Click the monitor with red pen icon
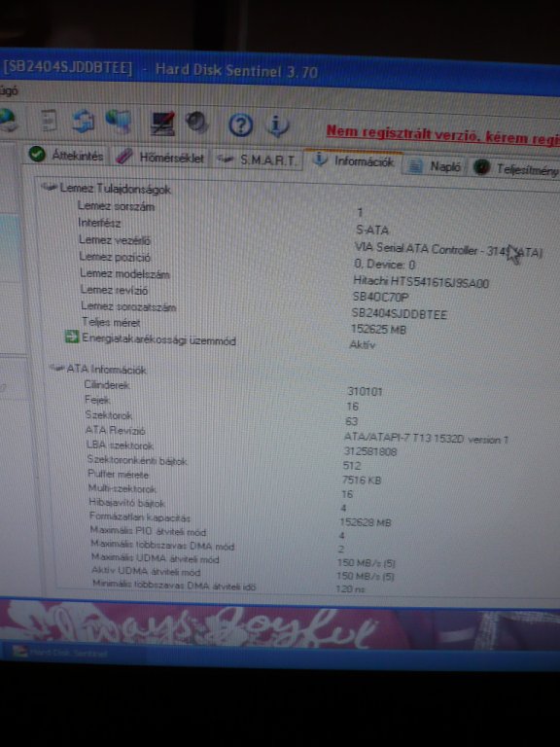The height and width of the screenshot is (747, 560). [x=162, y=124]
